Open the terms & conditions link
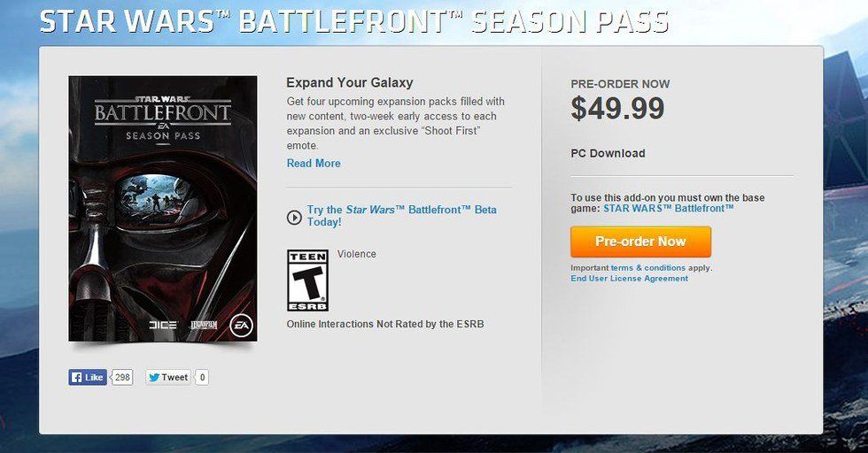 647,267
